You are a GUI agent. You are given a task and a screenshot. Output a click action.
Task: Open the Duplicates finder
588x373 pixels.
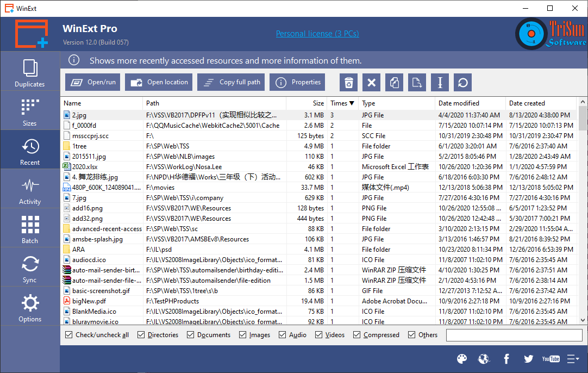point(30,71)
